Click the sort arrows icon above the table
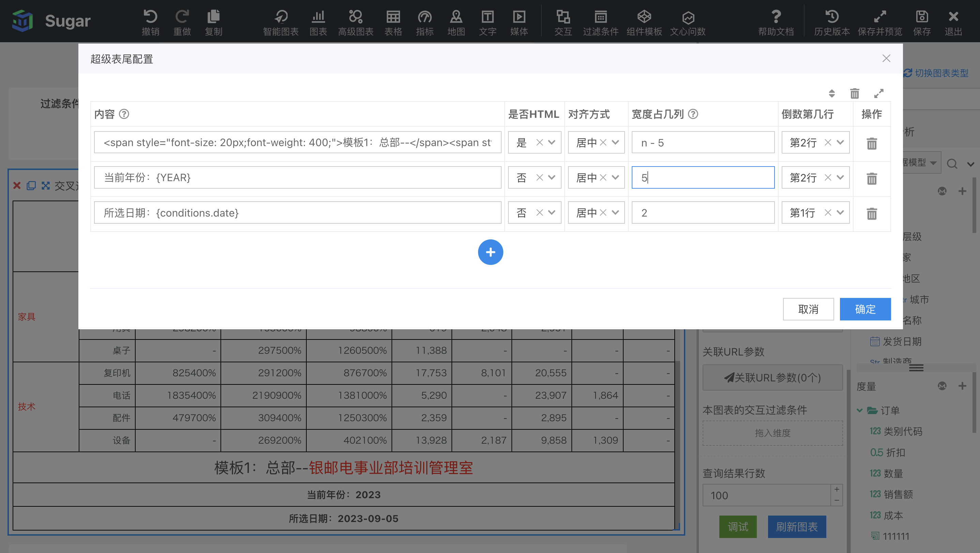This screenshot has height=553, width=980. coord(832,93)
